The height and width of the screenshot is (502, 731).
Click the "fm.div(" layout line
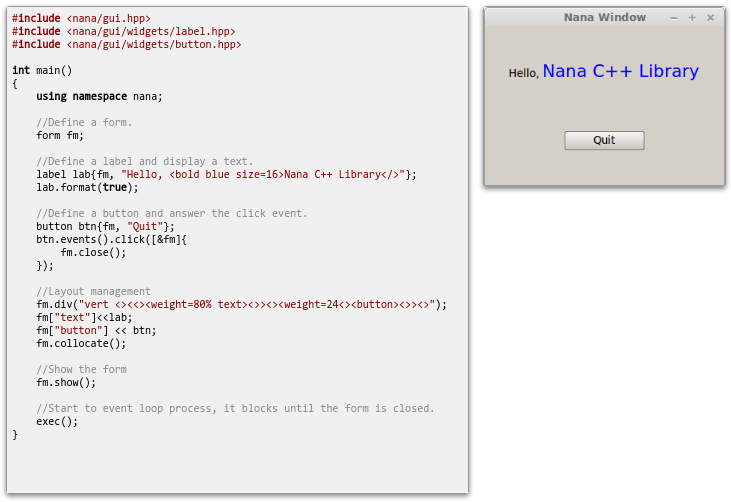point(241,305)
